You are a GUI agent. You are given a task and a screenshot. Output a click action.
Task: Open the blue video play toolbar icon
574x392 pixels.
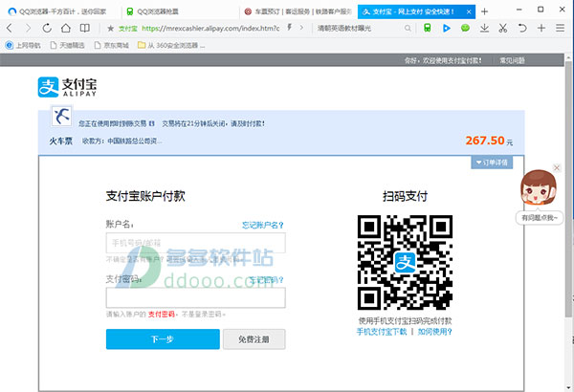[446, 28]
